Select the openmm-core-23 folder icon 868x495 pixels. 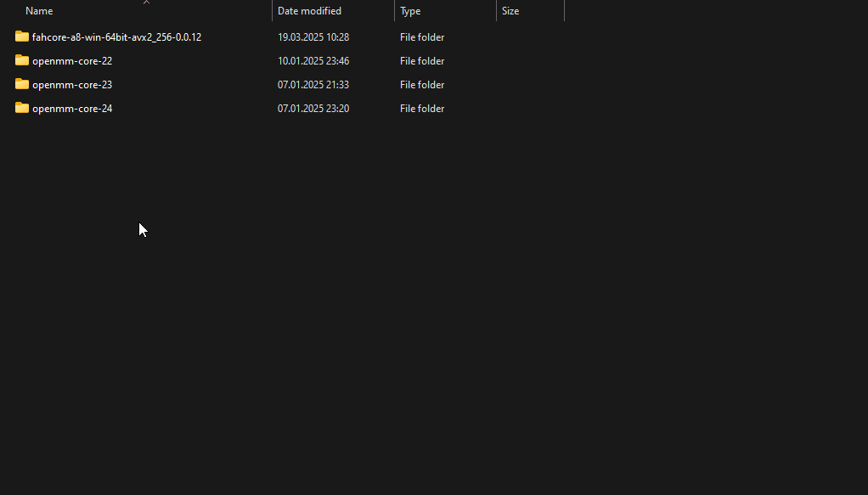(x=22, y=84)
